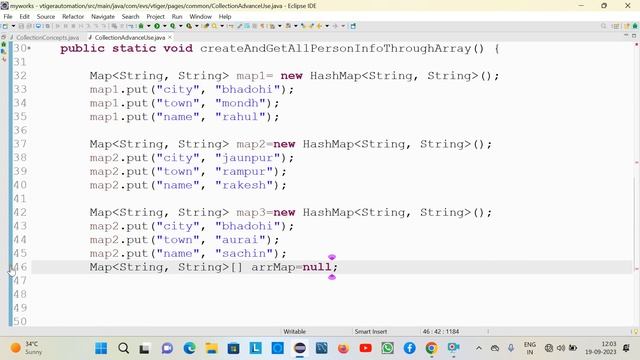
Task: Show hidden system tray icons
Action: [x=479, y=348]
